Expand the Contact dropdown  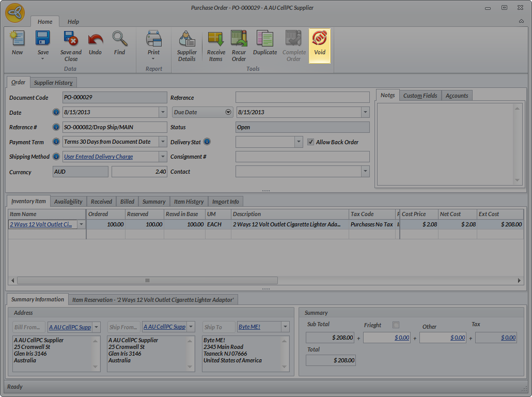click(x=365, y=172)
